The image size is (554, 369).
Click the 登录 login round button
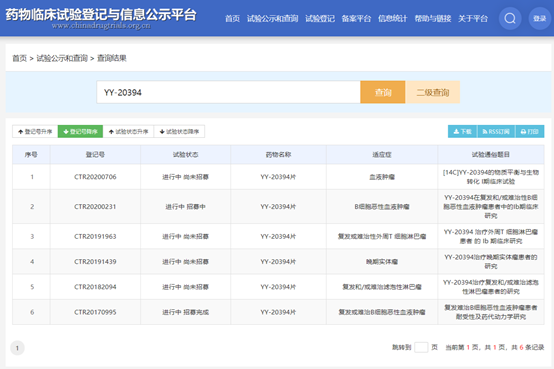point(540,18)
